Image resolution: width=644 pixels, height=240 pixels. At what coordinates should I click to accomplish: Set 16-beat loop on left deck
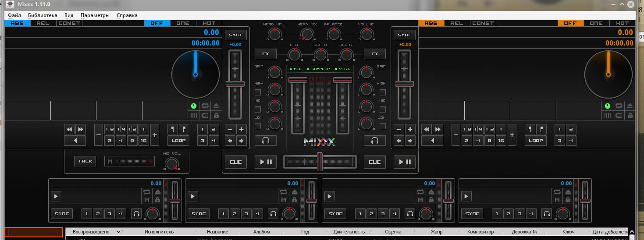point(144,141)
